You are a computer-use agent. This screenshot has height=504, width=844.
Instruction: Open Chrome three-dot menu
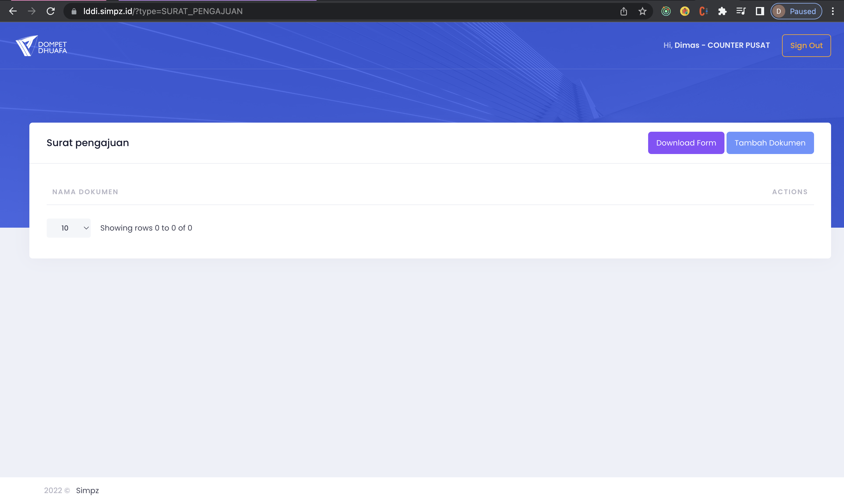pyautogui.click(x=833, y=11)
